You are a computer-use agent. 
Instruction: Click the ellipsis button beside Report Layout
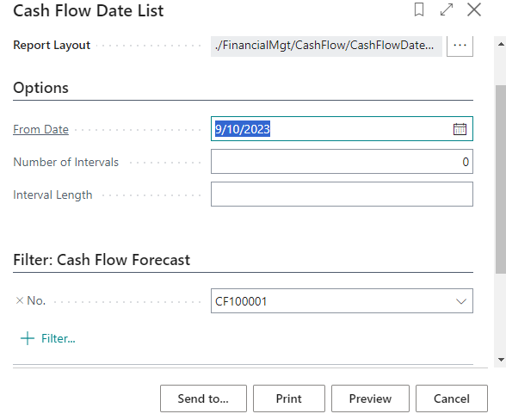tap(460, 46)
